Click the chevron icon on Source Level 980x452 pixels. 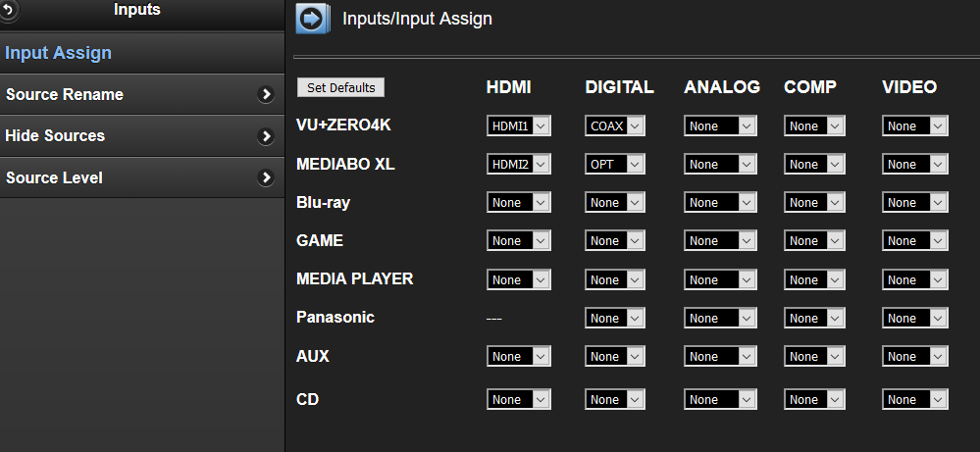coord(266,177)
